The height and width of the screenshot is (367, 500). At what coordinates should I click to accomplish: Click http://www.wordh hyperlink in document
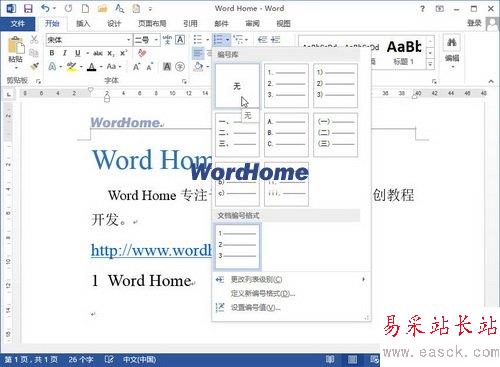(x=151, y=250)
